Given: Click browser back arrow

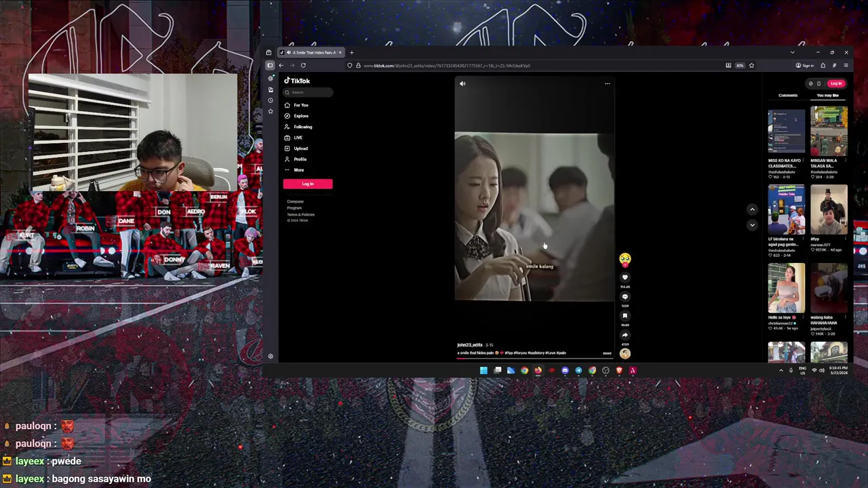Looking at the screenshot, I should click(281, 66).
